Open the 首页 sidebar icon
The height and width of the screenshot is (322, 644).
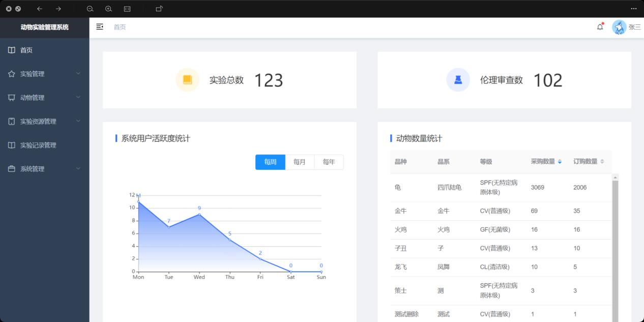pyautogui.click(x=12, y=50)
